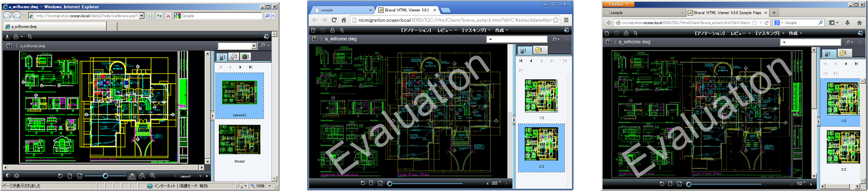
Task: Rotate the drawing in the IE window viewer
Action: pyautogui.click(x=60, y=176)
